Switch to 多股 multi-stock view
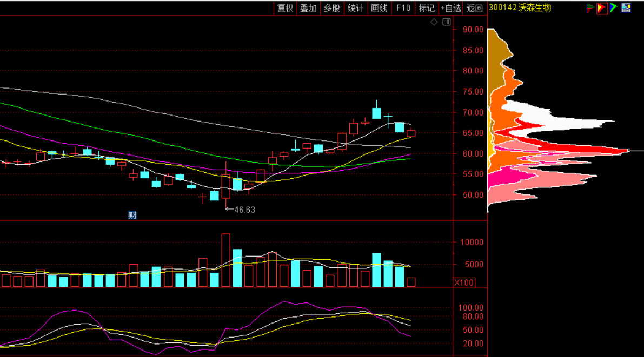 pyautogui.click(x=332, y=8)
